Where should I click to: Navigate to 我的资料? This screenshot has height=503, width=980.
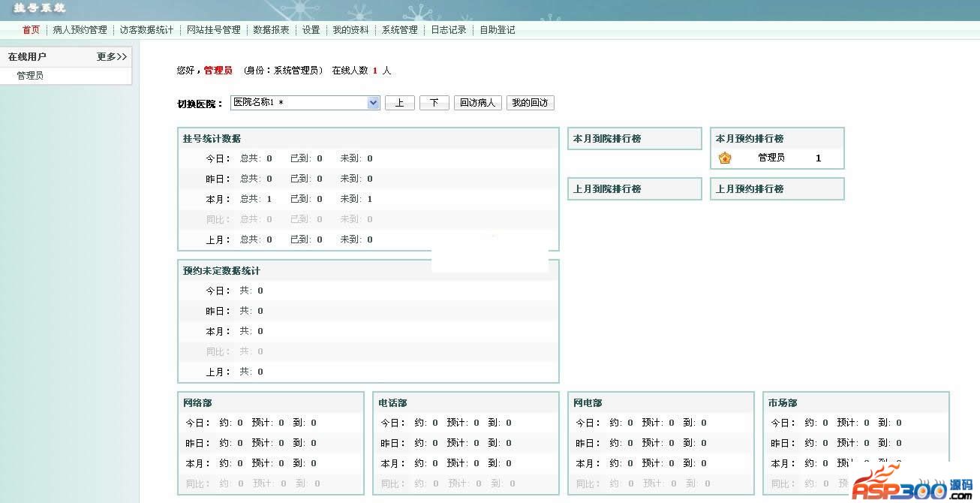point(350,30)
